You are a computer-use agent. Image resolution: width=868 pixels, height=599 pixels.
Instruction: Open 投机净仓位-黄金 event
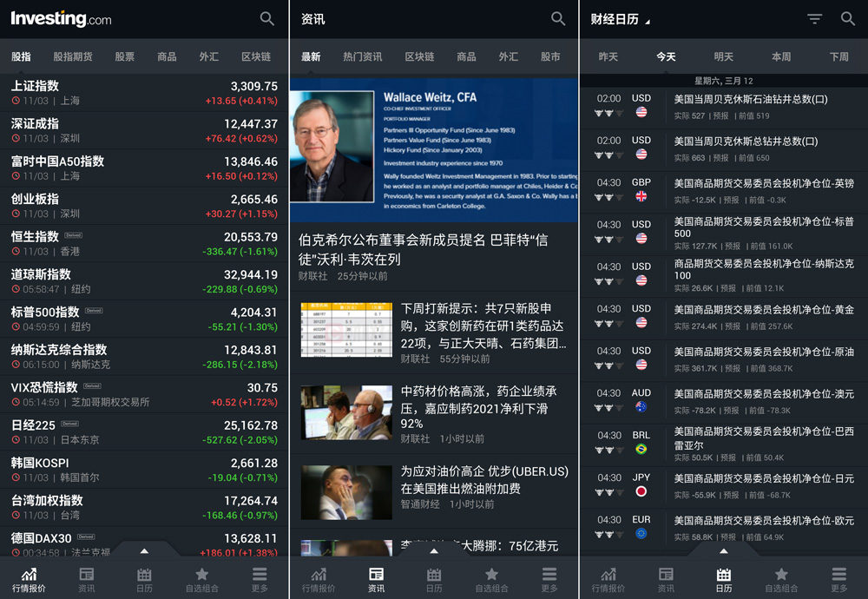pos(724,317)
